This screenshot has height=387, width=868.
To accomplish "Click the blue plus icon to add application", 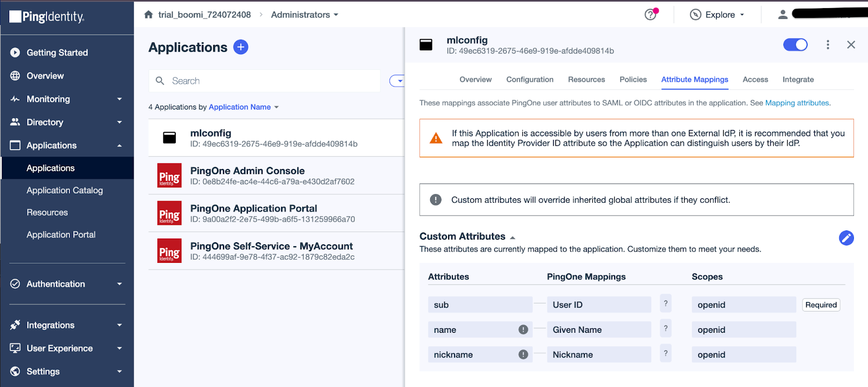I will (x=240, y=47).
